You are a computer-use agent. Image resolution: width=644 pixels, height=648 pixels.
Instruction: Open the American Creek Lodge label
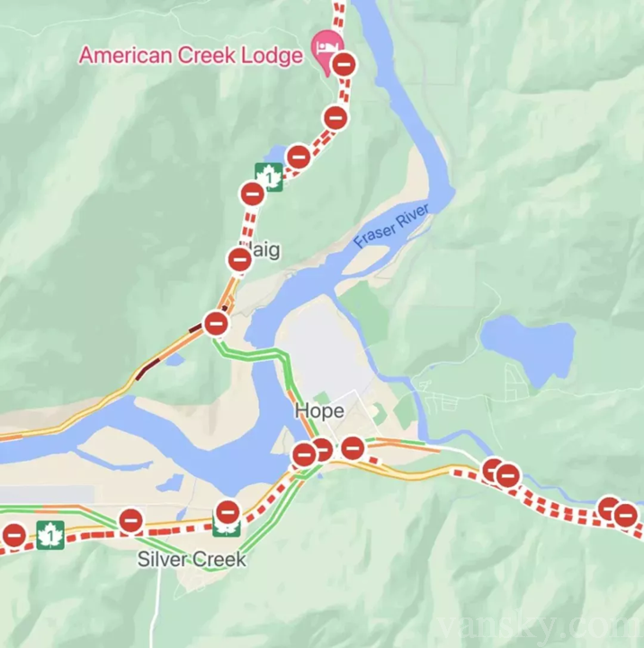coord(191,56)
